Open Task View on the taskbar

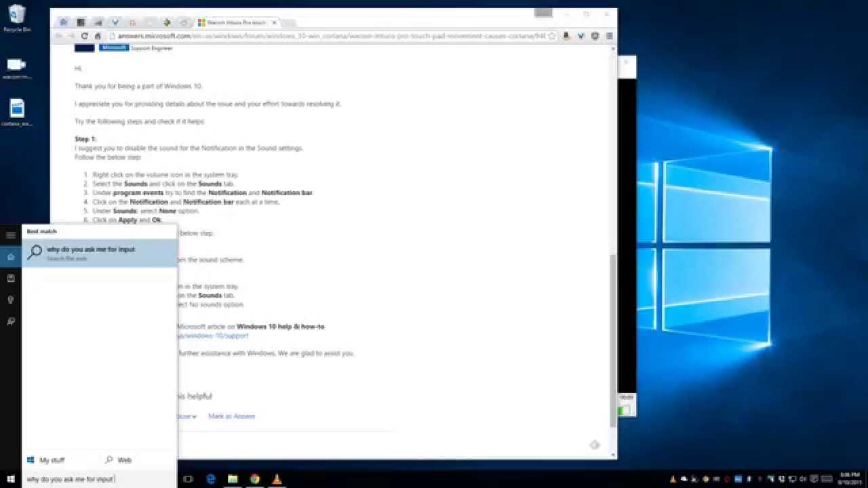(x=188, y=479)
